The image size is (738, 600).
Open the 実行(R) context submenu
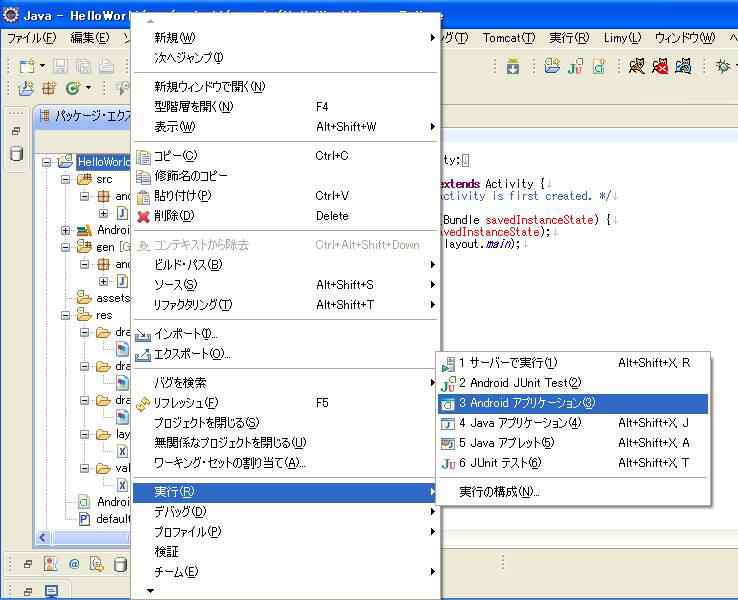286,492
